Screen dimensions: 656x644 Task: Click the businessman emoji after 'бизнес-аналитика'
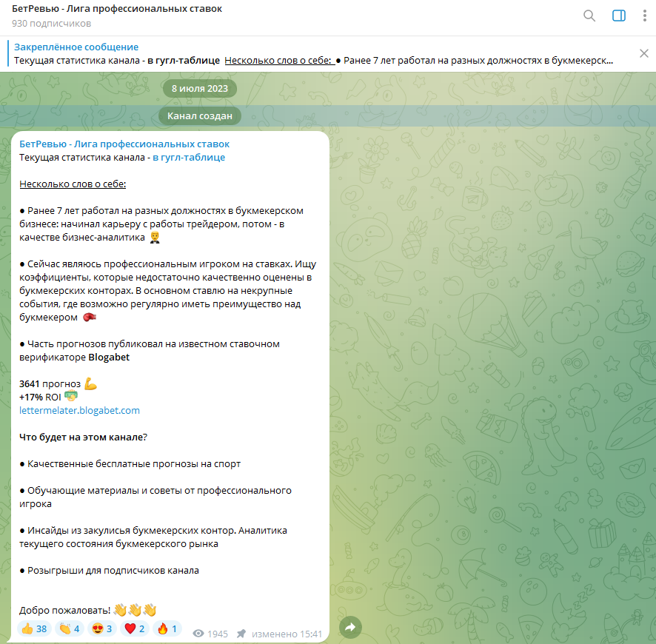tap(155, 237)
